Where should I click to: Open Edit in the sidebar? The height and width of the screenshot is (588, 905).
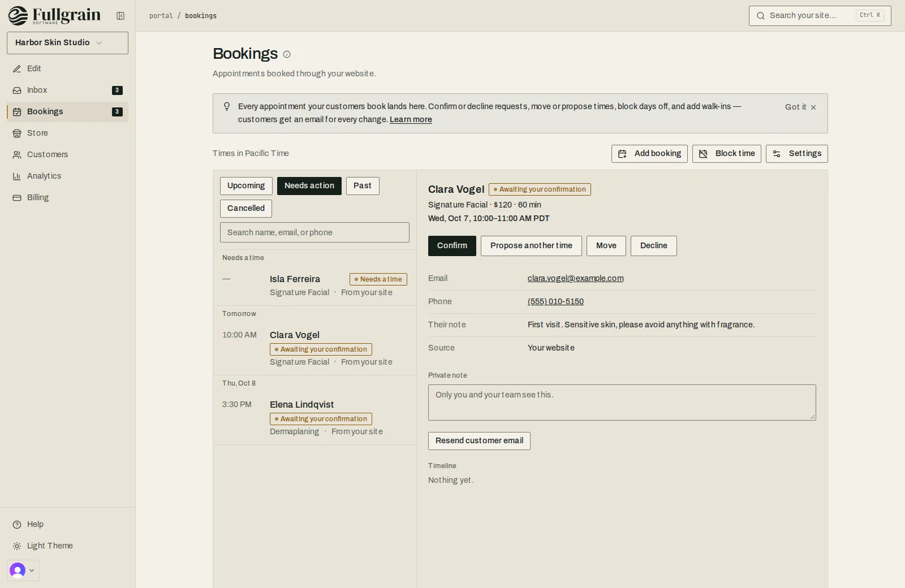point(67,68)
